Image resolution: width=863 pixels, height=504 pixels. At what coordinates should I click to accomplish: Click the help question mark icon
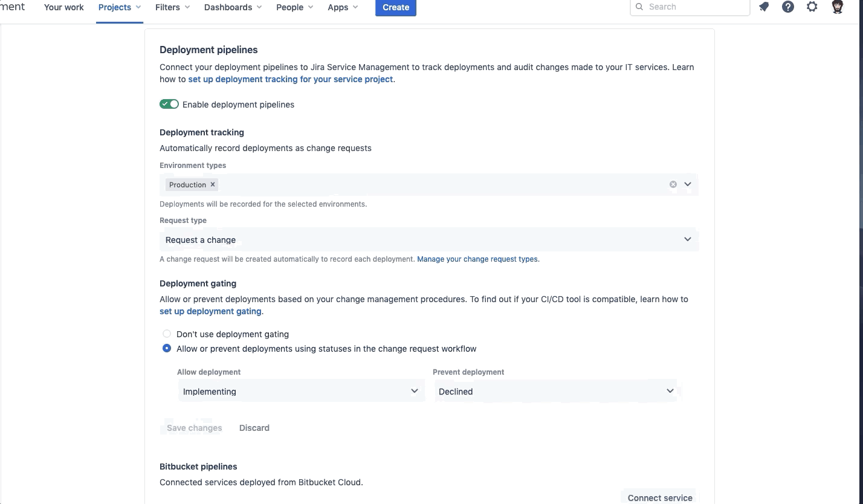click(x=787, y=7)
